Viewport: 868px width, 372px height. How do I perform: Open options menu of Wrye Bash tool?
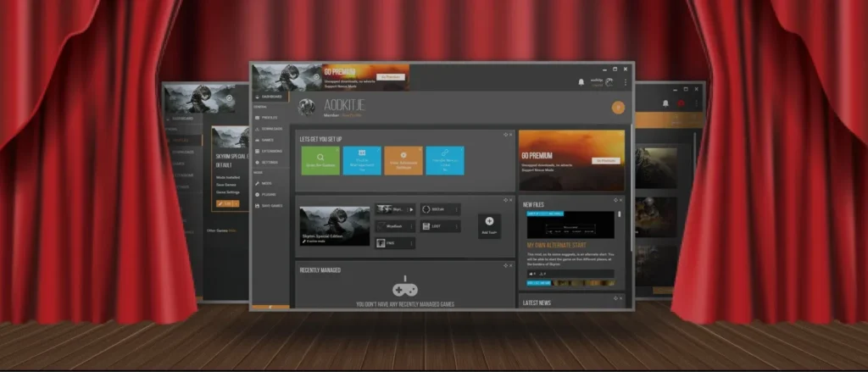[411, 226]
